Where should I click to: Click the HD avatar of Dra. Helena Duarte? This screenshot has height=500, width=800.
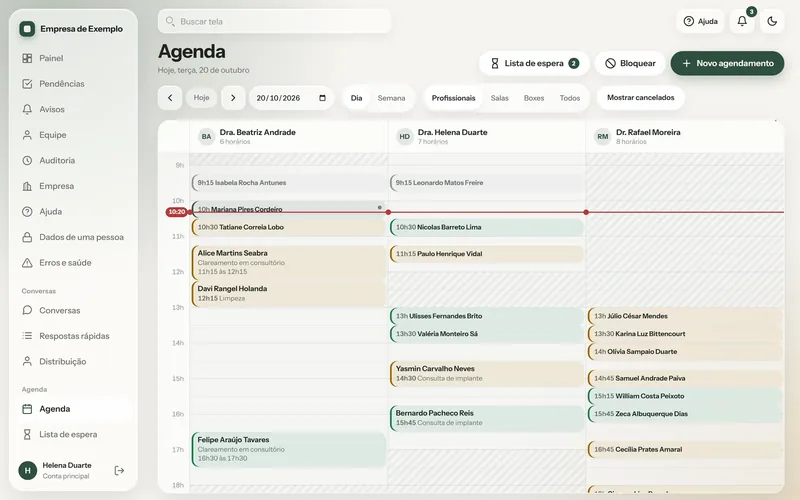(405, 137)
